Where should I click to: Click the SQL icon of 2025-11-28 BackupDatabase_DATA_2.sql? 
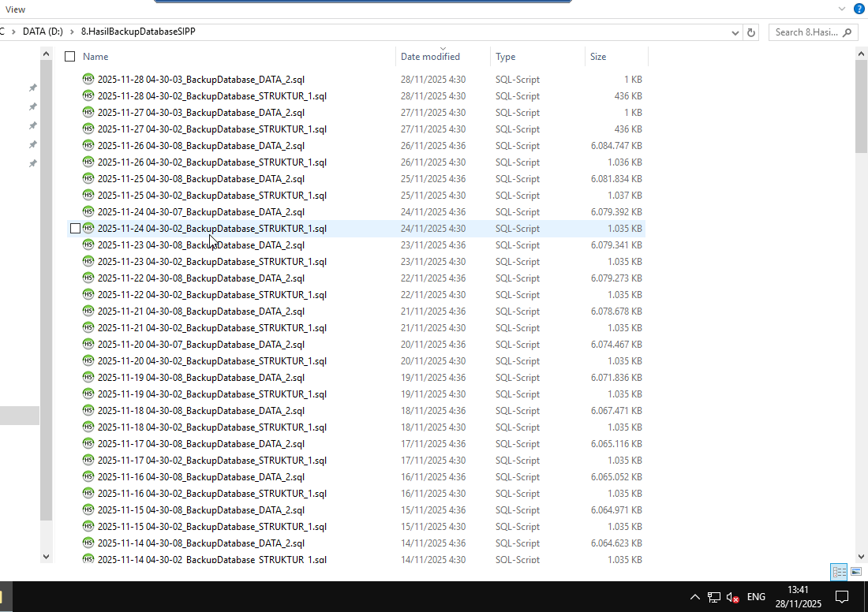[x=88, y=79]
